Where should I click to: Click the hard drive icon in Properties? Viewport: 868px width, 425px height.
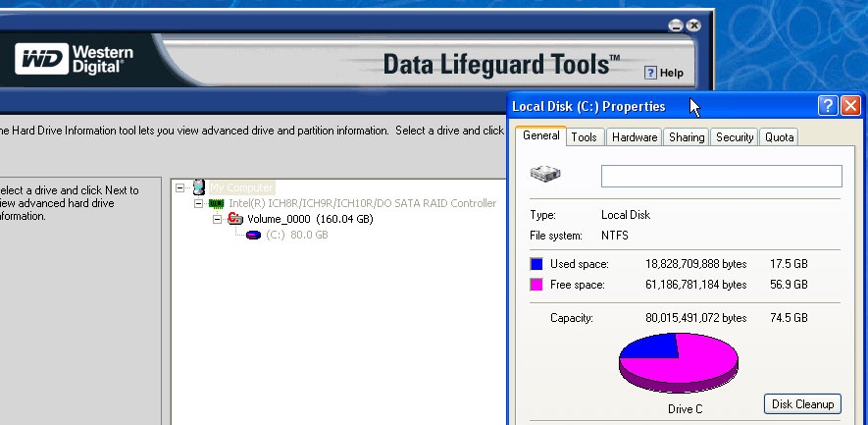pos(545,174)
